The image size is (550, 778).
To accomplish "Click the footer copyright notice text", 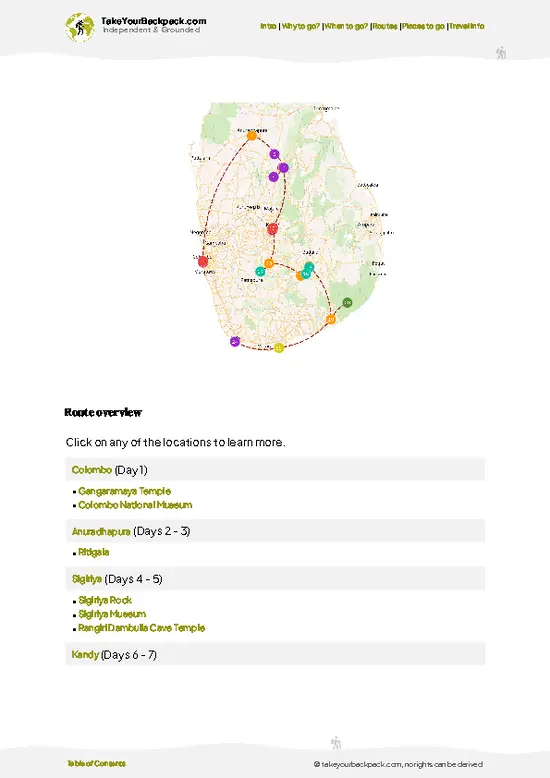I will (x=398, y=765).
